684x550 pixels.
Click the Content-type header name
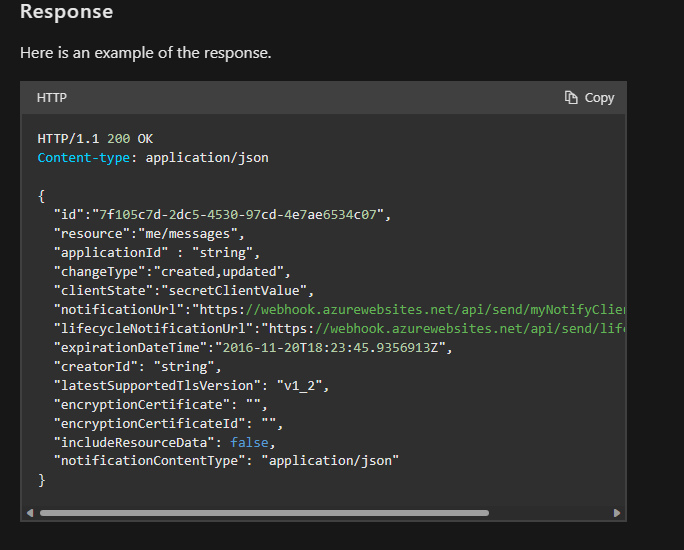pyautogui.click(x=84, y=157)
